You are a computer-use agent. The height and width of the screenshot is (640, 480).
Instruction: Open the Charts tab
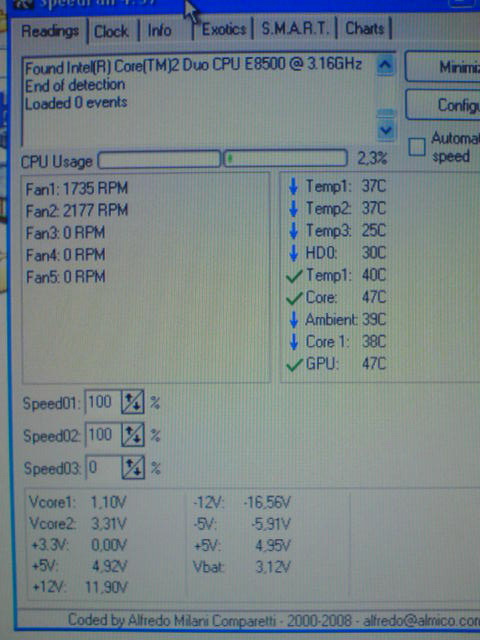pyautogui.click(x=364, y=28)
